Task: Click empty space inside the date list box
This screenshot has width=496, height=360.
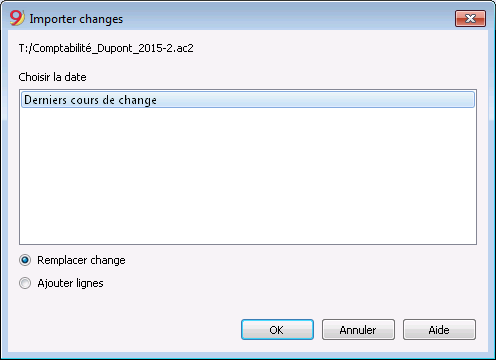Action: (248, 177)
